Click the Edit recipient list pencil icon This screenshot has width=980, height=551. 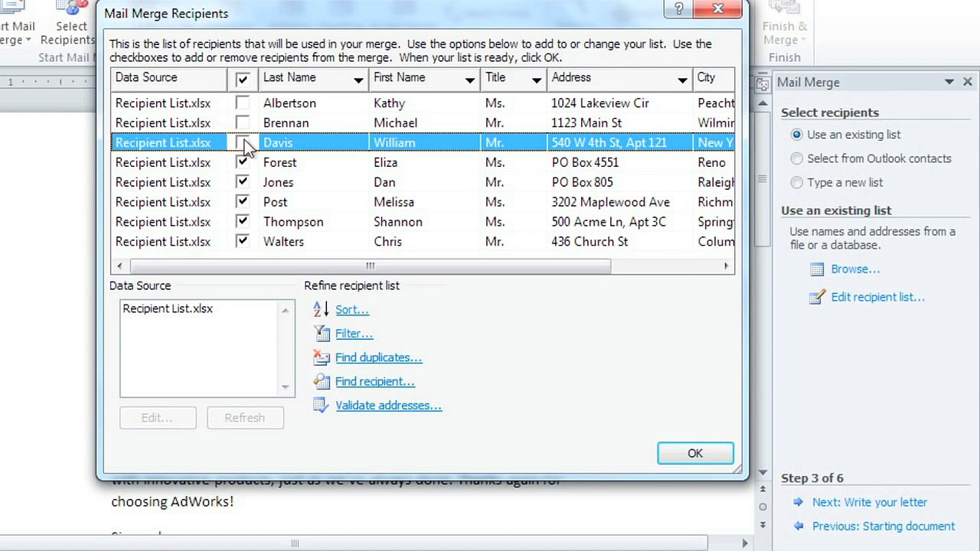(817, 297)
